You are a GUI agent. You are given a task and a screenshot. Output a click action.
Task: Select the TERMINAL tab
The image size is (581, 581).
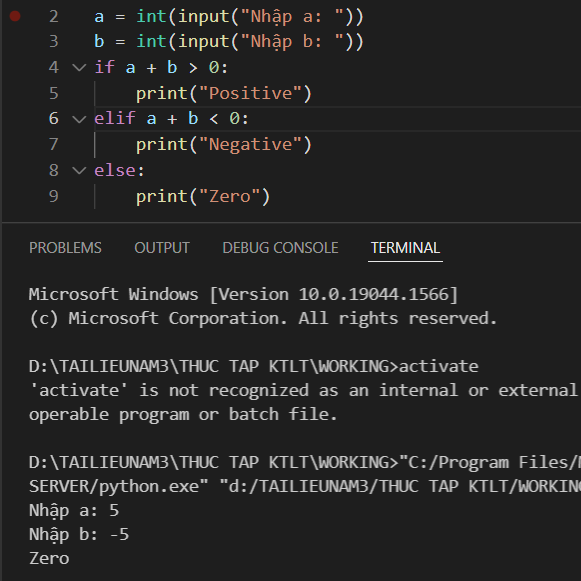[405, 248]
